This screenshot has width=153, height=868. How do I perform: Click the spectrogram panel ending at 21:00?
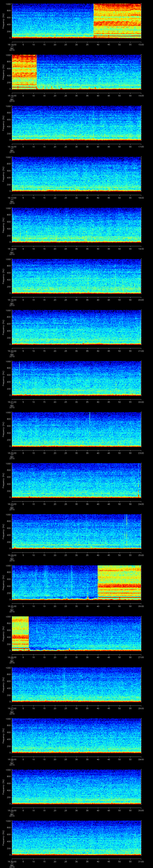click(x=76, y=327)
